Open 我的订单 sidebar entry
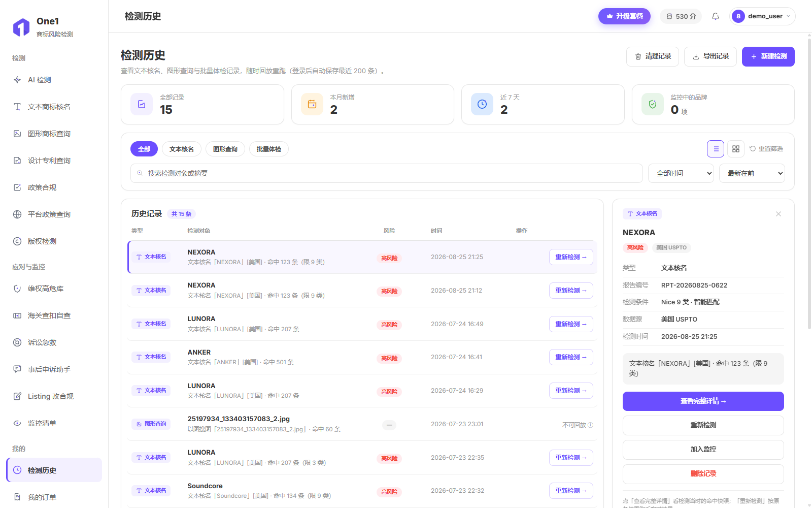This screenshot has height=508, width=812. [x=54, y=497]
